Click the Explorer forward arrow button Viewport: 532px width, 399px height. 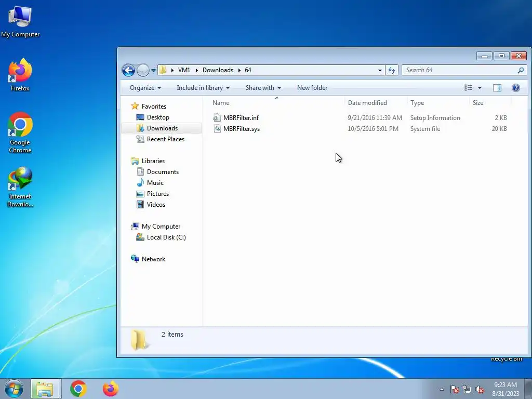point(143,70)
